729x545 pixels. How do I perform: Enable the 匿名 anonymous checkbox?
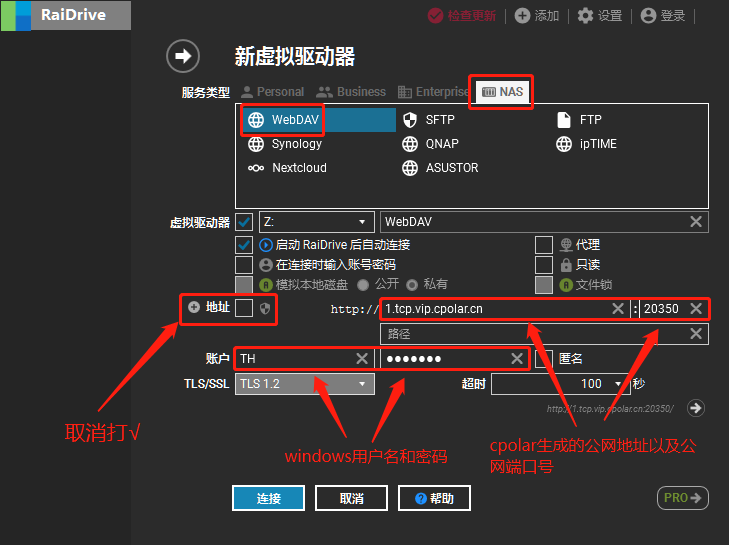click(x=543, y=359)
